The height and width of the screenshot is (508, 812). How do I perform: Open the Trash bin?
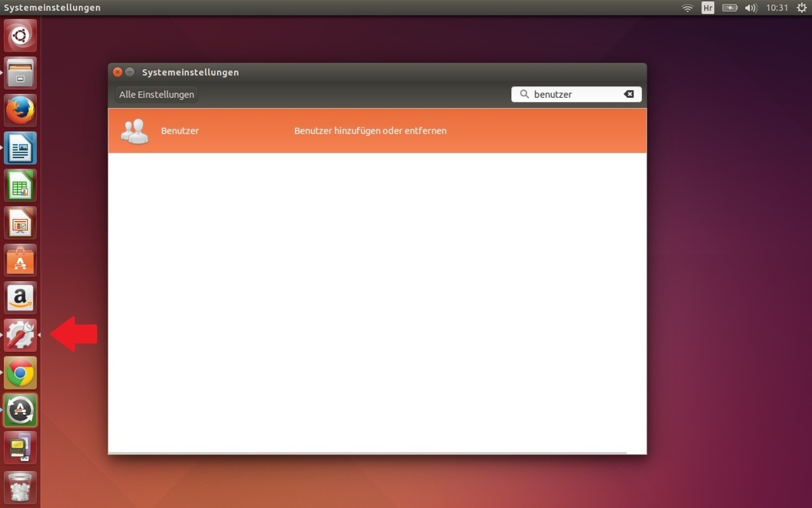[x=20, y=487]
